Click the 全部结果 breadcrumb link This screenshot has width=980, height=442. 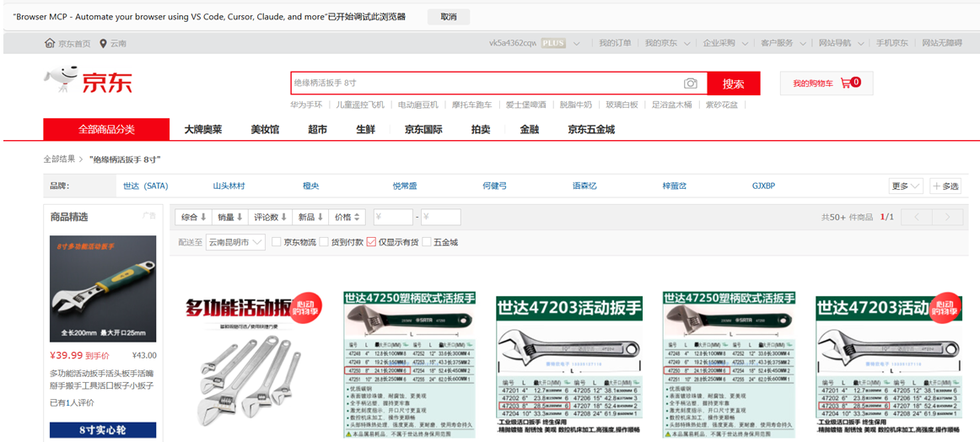click(59, 159)
